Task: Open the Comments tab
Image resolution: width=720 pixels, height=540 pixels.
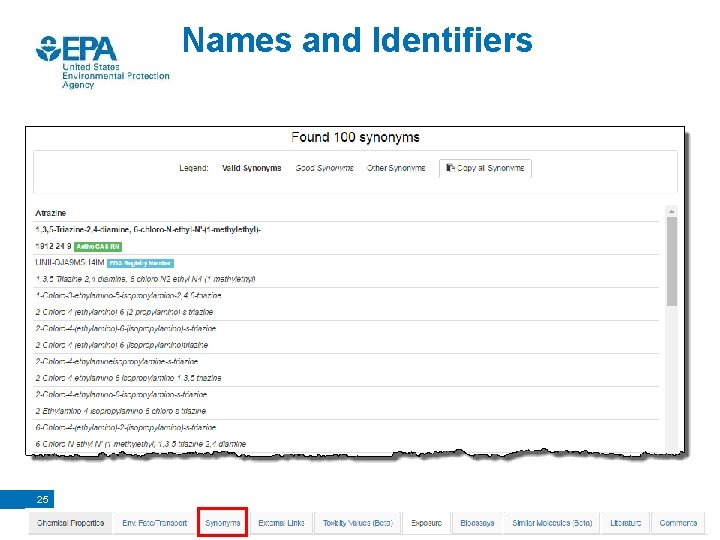Action: (678, 523)
